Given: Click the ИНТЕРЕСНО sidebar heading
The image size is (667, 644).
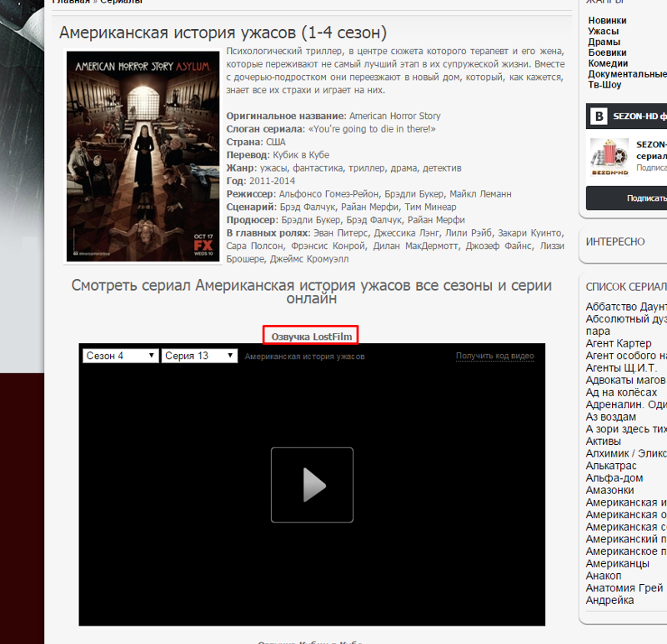Looking at the screenshot, I should click(x=615, y=242).
